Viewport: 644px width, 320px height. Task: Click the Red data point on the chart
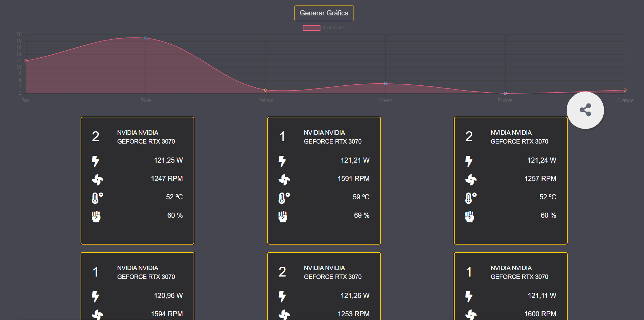coord(26,61)
